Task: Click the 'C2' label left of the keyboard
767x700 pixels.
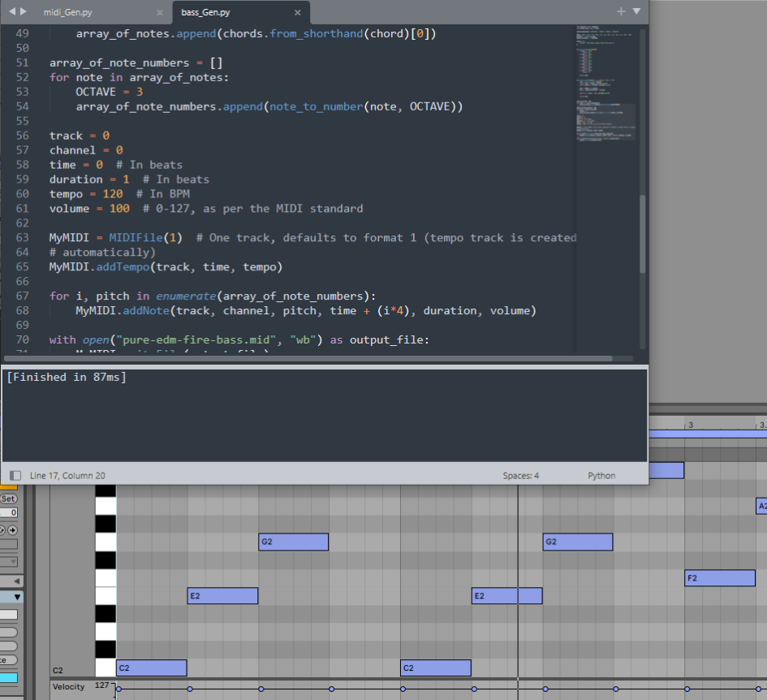Action: click(58, 670)
